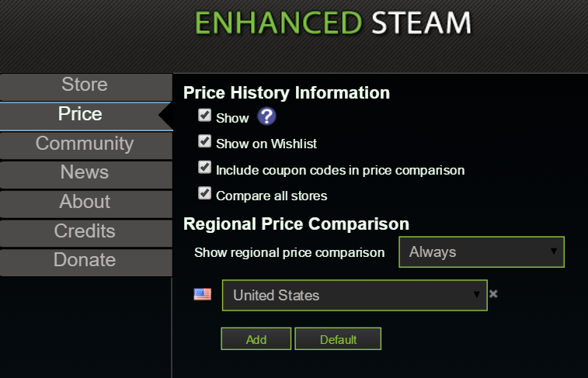
Task: Open the Community settings tab
Action: pos(86,145)
